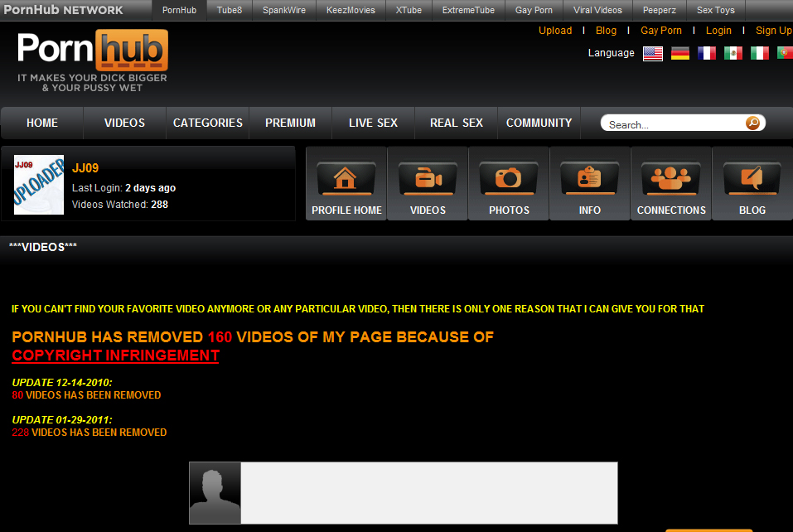
Task: Click the Sign Up link
Action: 774,31
